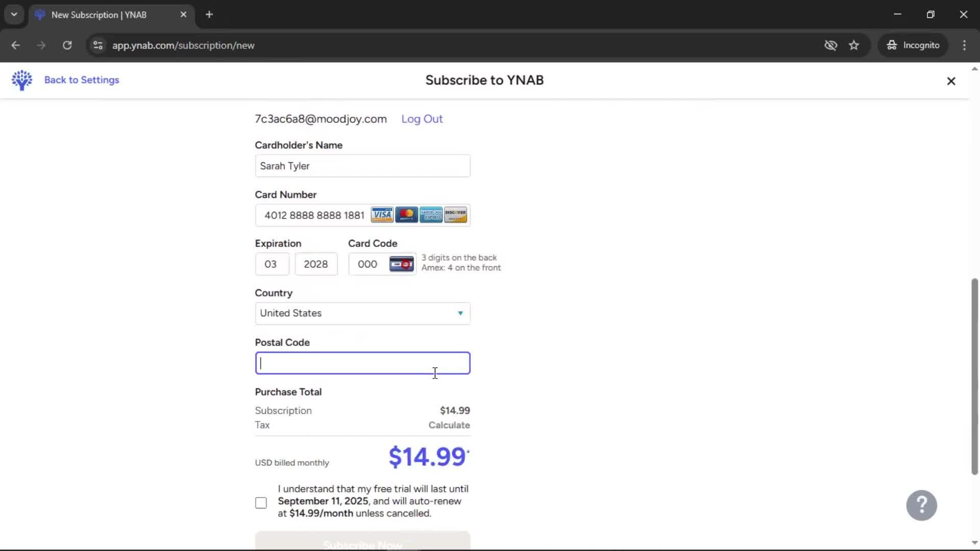Click Calculate next to Tax
980x551 pixels.
[x=449, y=425]
